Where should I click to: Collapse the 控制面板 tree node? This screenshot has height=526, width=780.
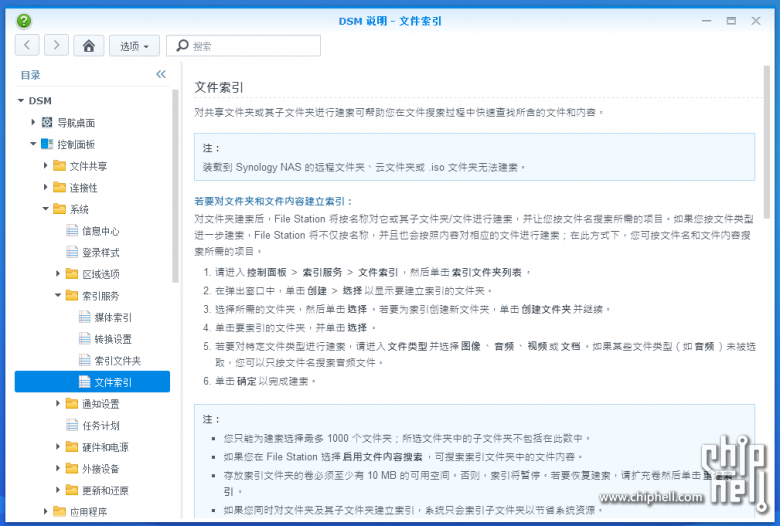click(x=33, y=144)
